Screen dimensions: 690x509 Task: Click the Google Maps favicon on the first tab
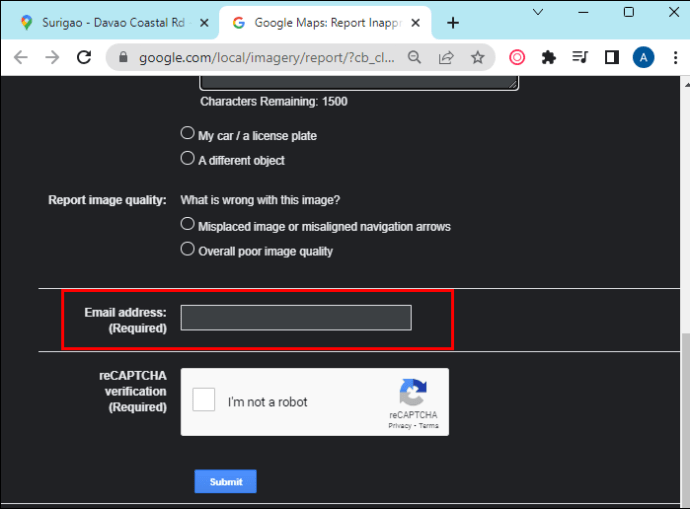click(27, 23)
